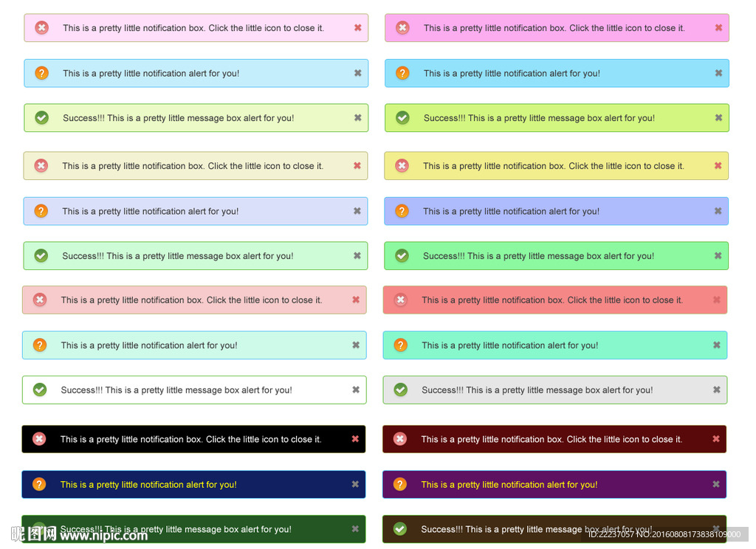This screenshot has width=756, height=549.
Task: Close the purple notification alert
Action: pyautogui.click(x=716, y=485)
